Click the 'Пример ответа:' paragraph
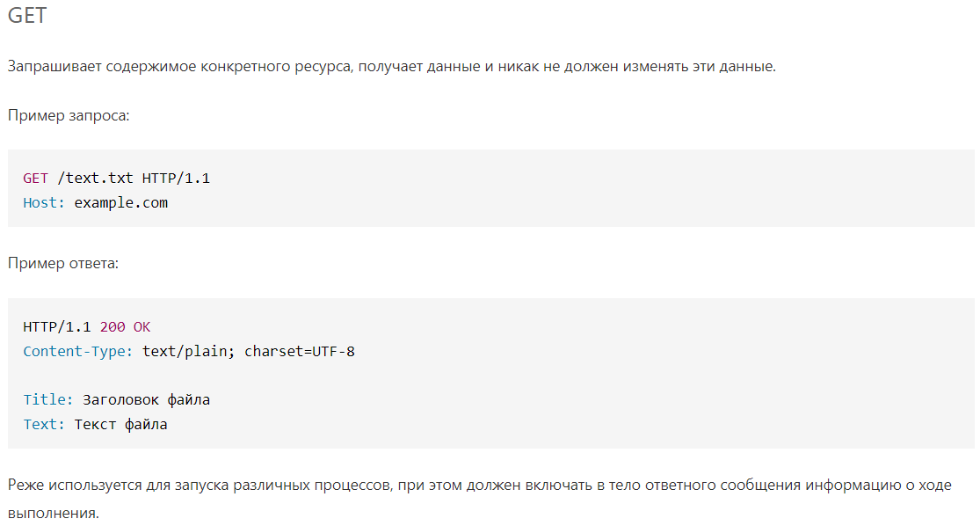980x526 pixels. (63, 263)
